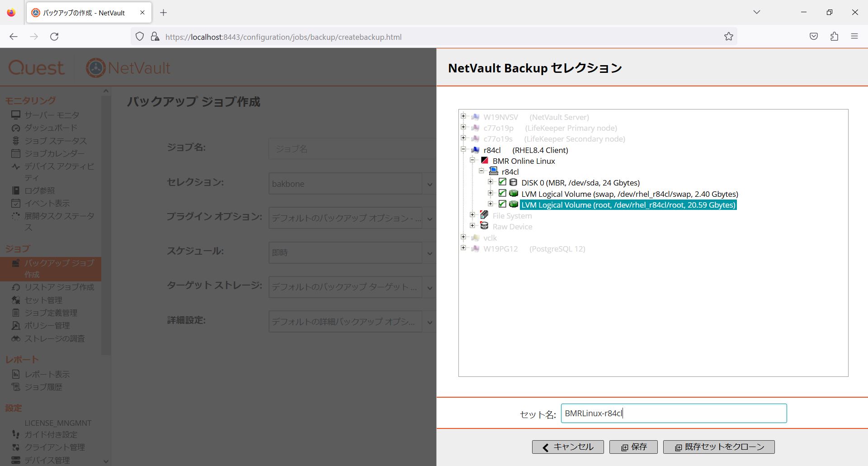Select the BMR Online Linux label
This screenshot has height=466, width=868.
[x=524, y=161]
